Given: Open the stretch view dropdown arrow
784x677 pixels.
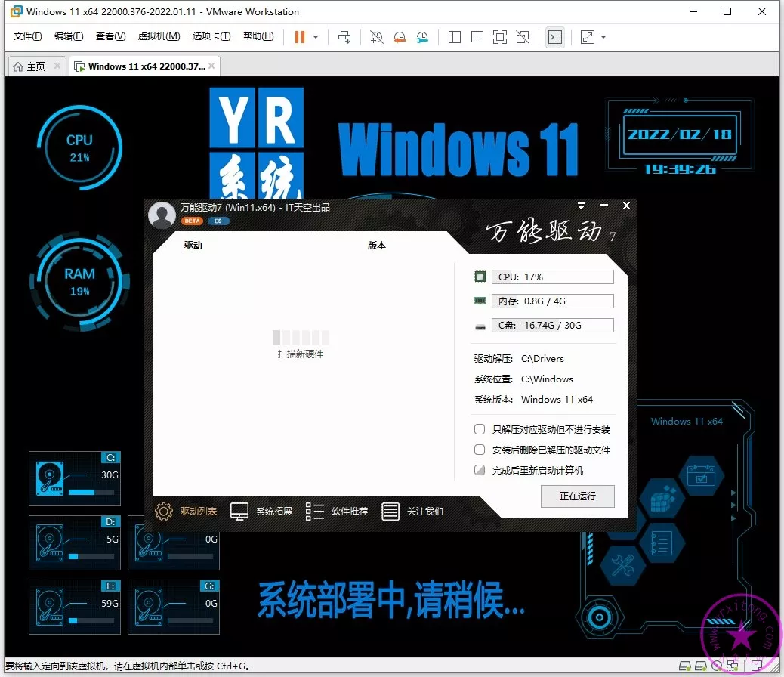Looking at the screenshot, I should coord(603,37).
